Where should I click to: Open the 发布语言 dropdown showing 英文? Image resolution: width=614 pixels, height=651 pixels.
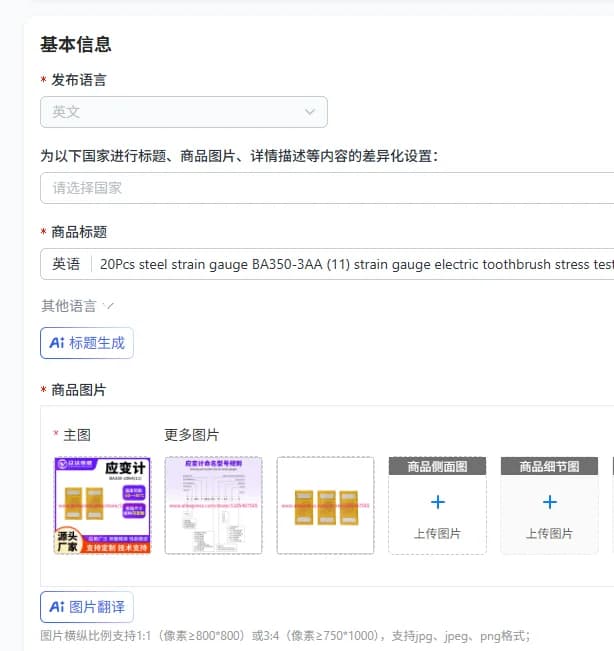[183, 112]
